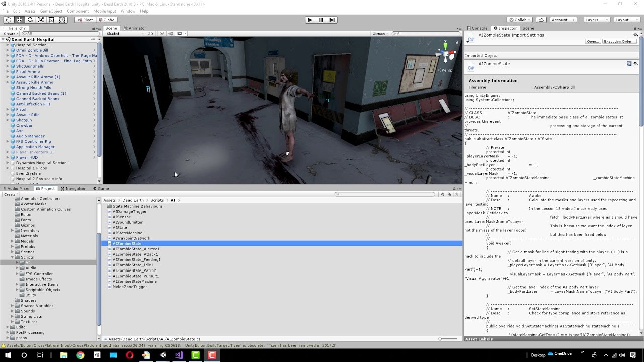Click the Play button
This screenshot has height=362, width=644.
pos(310,20)
